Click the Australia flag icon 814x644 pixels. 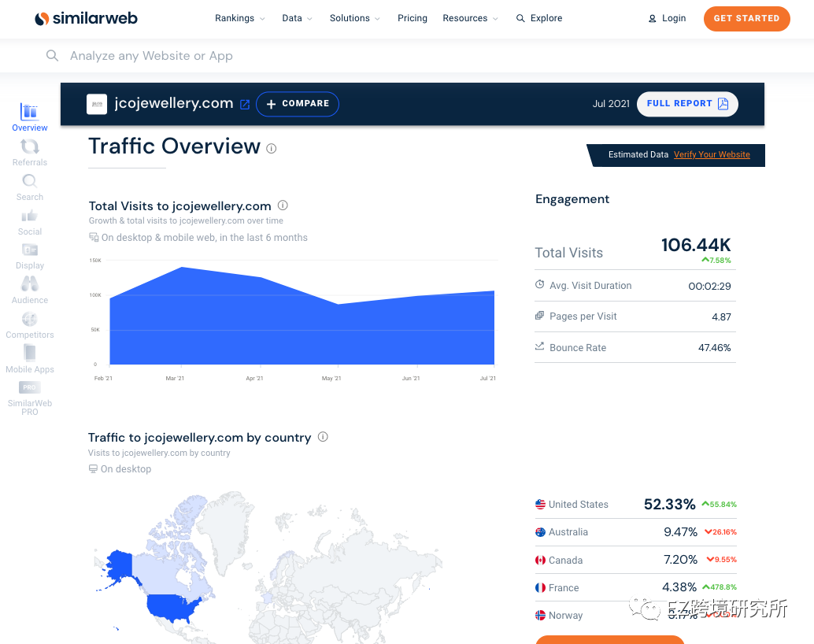click(x=540, y=532)
